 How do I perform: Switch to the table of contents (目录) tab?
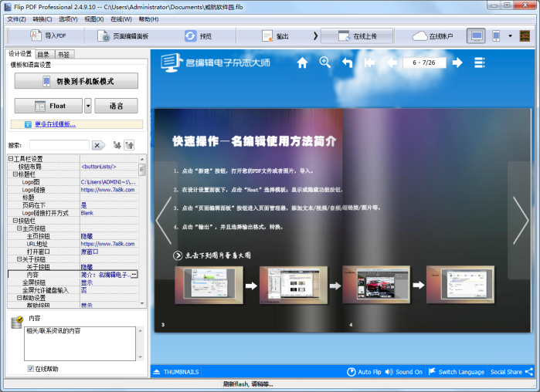(x=43, y=54)
